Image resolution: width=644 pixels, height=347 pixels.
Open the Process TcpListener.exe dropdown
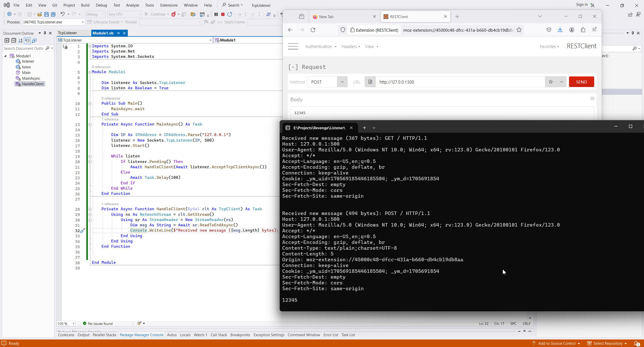tap(83, 22)
